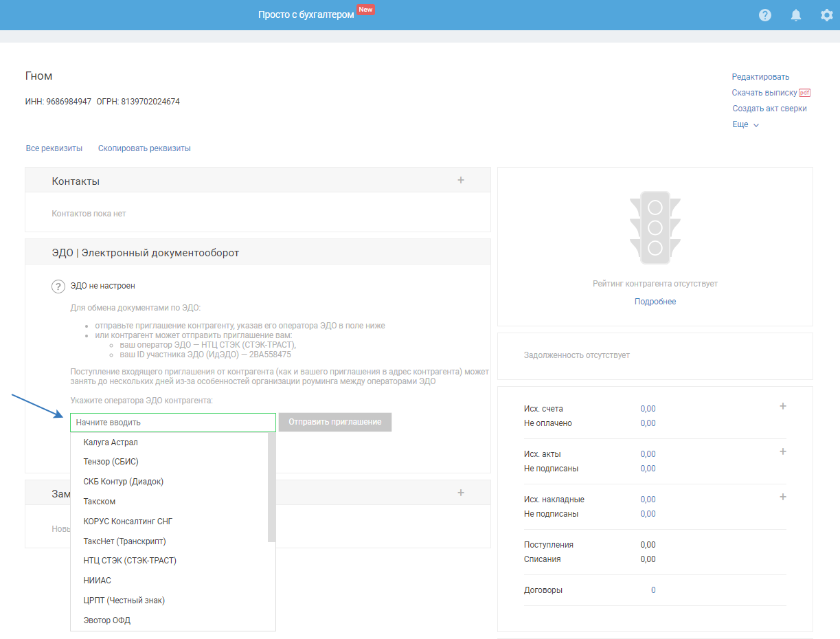Click Задолженность отсутствует text
The height and width of the screenshot is (639, 840).
click(x=577, y=355)
